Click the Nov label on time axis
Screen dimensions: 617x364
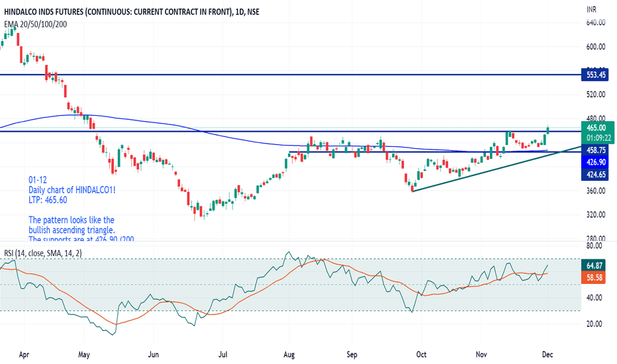click(481, 355)
